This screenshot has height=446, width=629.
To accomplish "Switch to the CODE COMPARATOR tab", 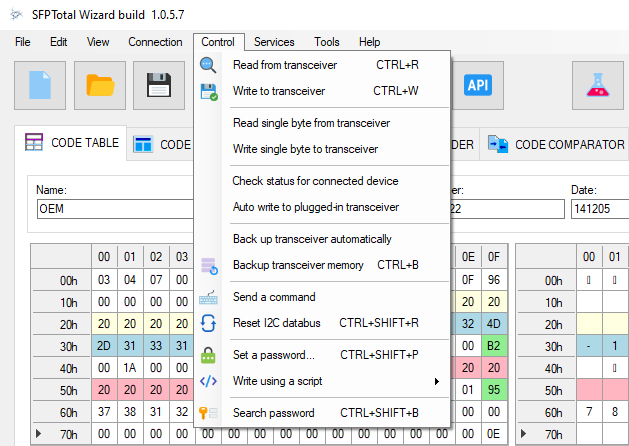I will pyautogui.click(x=556, y=144).
